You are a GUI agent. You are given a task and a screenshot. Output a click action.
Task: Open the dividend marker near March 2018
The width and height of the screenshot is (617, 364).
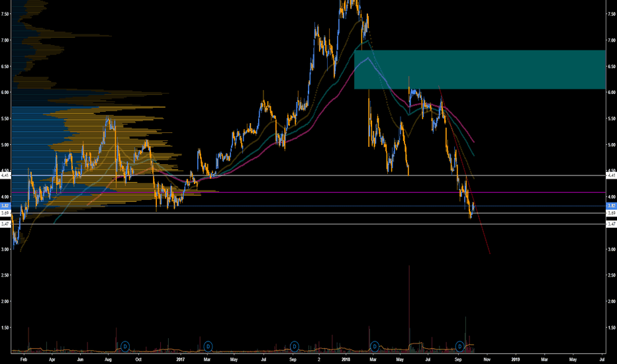point(375,346)
